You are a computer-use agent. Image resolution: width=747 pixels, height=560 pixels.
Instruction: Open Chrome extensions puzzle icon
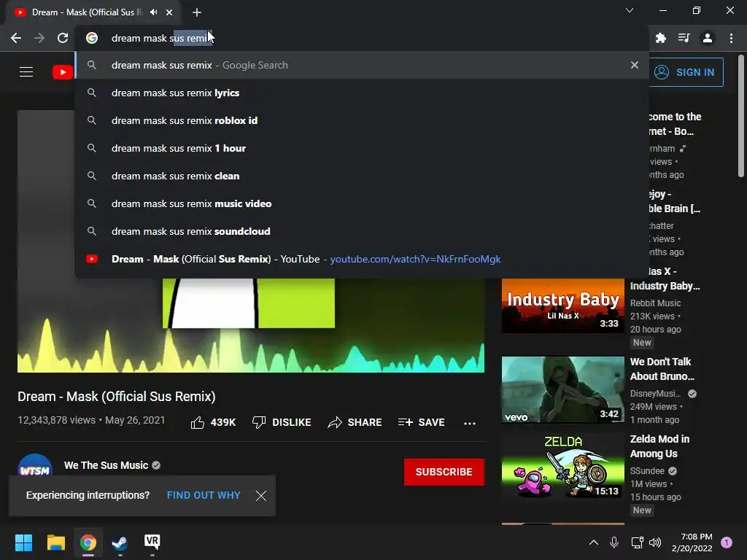click(661, 38)
